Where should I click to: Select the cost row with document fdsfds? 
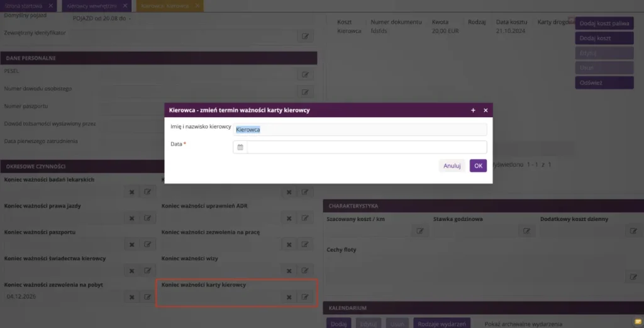[379, 31]
